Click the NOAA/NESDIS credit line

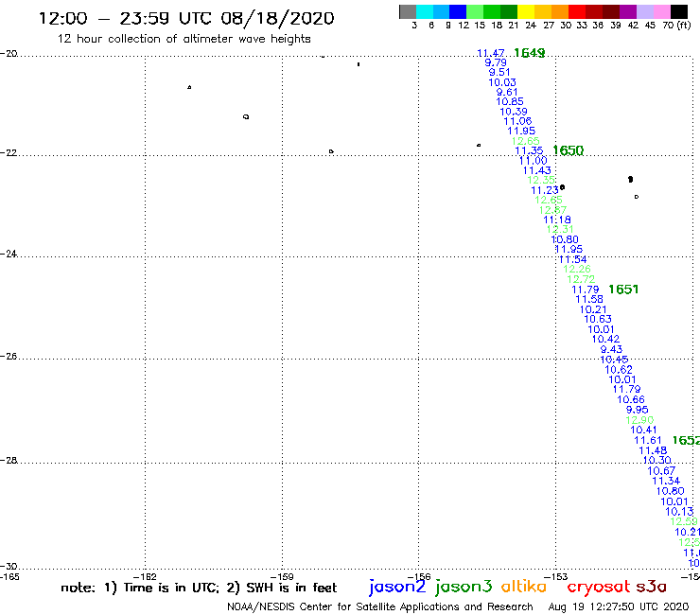point(380,606)
